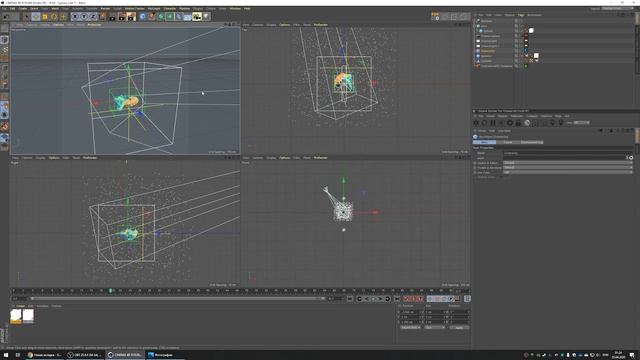This screenshot has height=360, width=640.
Task: Select the Spline Pen tool icon
Action: [151, 17]
